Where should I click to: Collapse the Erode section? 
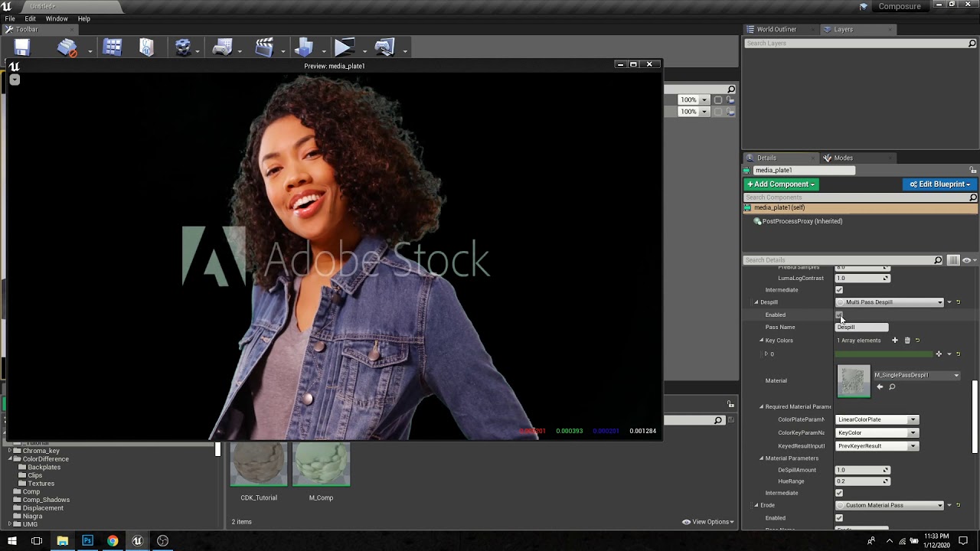pos(756,505)
